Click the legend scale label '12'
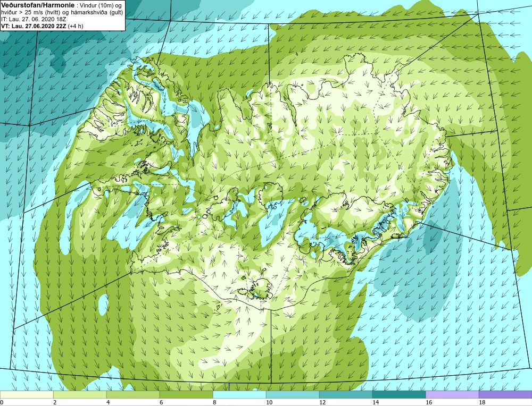This screenshot has width=532, height=406. [323, 402]
